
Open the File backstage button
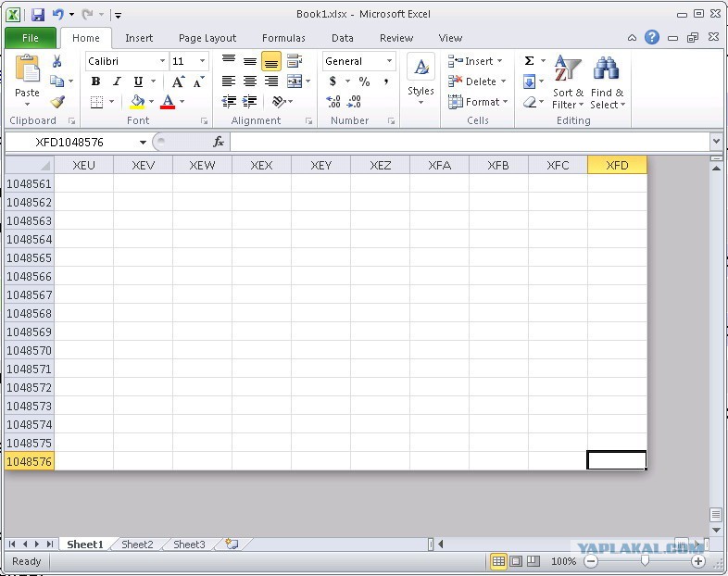[x=31, y=38]
